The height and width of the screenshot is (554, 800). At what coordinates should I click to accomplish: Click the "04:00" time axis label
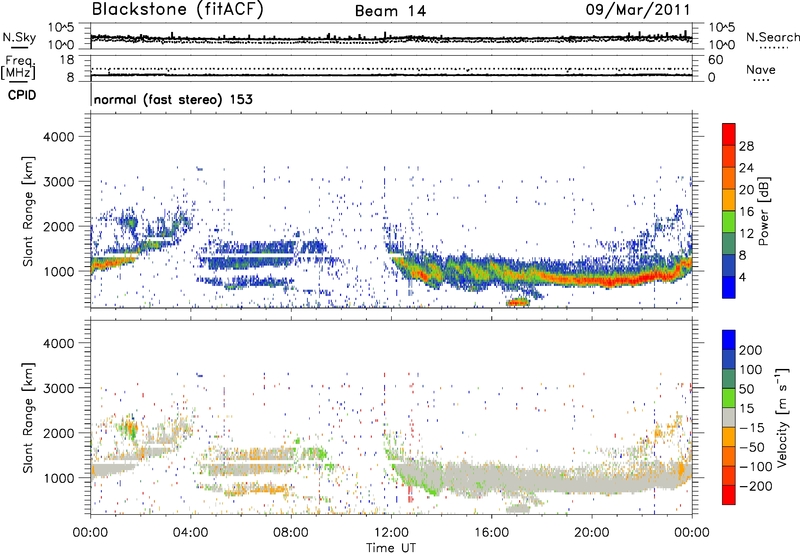tap(190, 533)
